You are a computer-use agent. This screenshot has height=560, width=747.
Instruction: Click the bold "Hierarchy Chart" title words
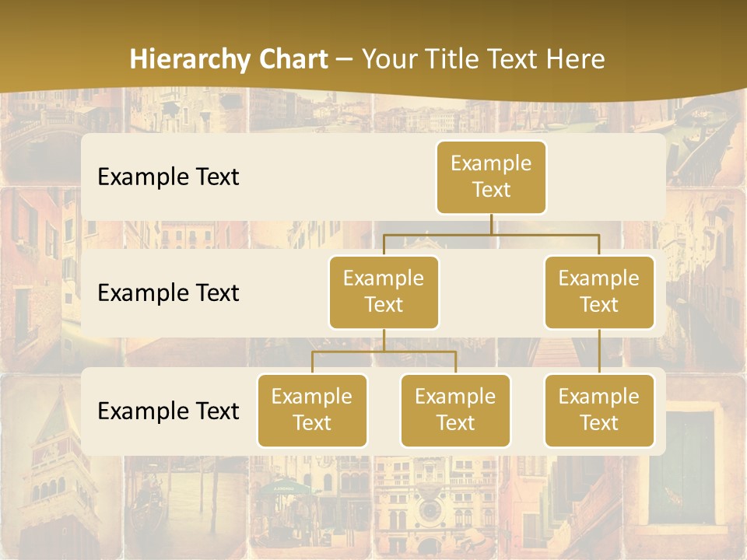click(229, 59)
